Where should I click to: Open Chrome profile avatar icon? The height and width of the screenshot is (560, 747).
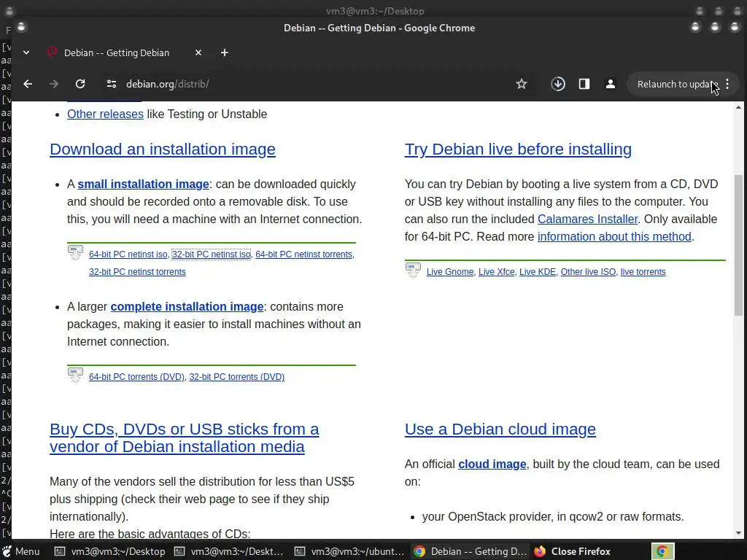tap(611, 85)
